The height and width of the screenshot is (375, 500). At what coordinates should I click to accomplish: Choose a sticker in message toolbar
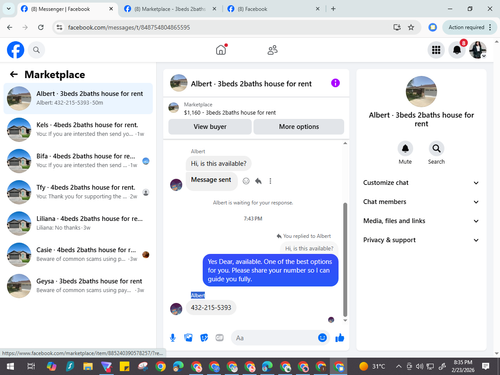[204, 338]
